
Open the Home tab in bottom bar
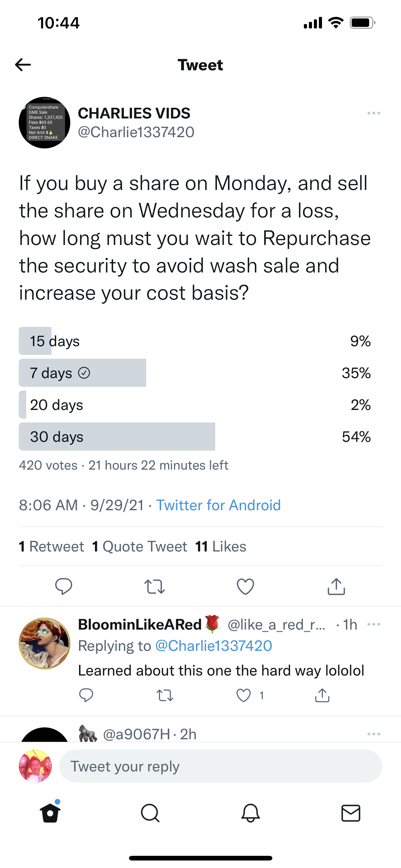tap(50, 813)
